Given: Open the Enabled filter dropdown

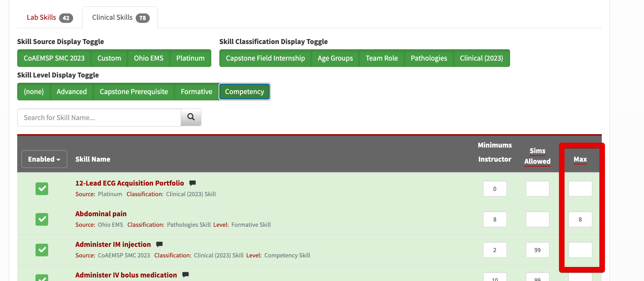Looking at the screenshot, I should [44, 159].
